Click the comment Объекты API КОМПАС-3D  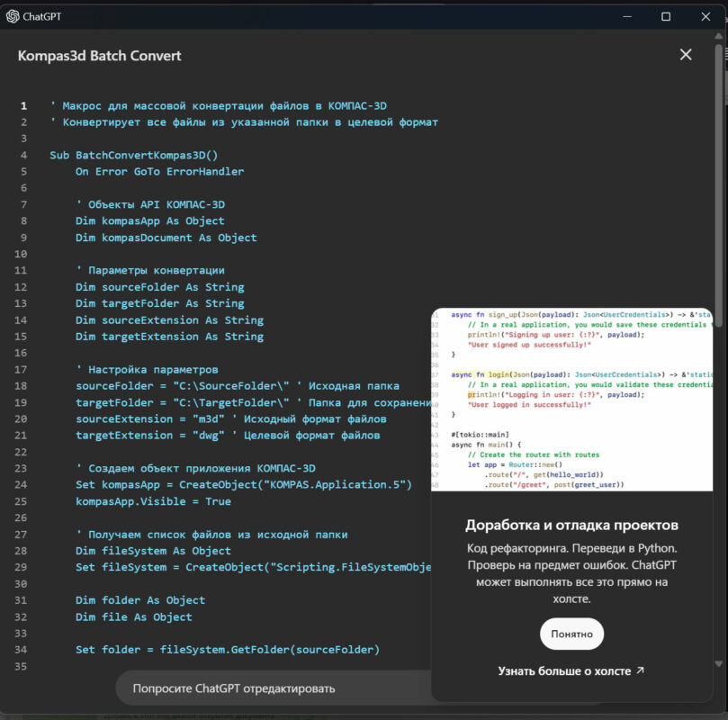tap(150, 204)
